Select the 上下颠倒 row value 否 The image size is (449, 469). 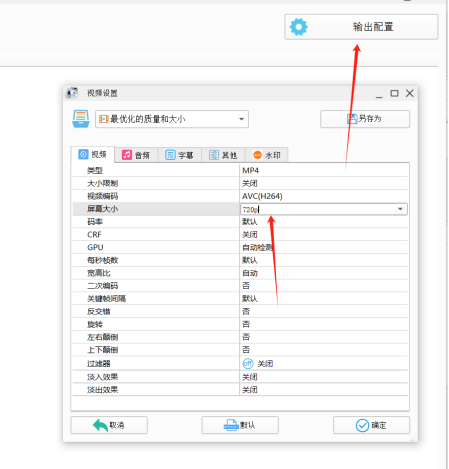point(246,350)
